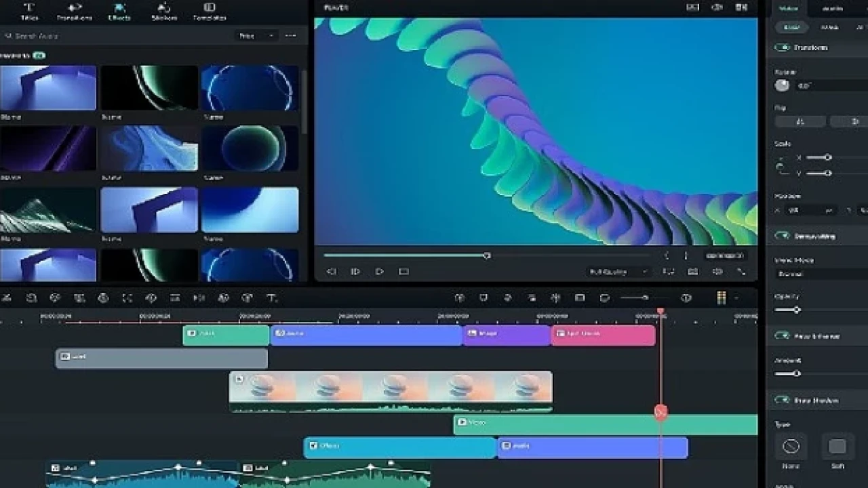868x488 pixels.
Task: Select the Text tool in the timeline toolbar
Action: tap(271, 298)
